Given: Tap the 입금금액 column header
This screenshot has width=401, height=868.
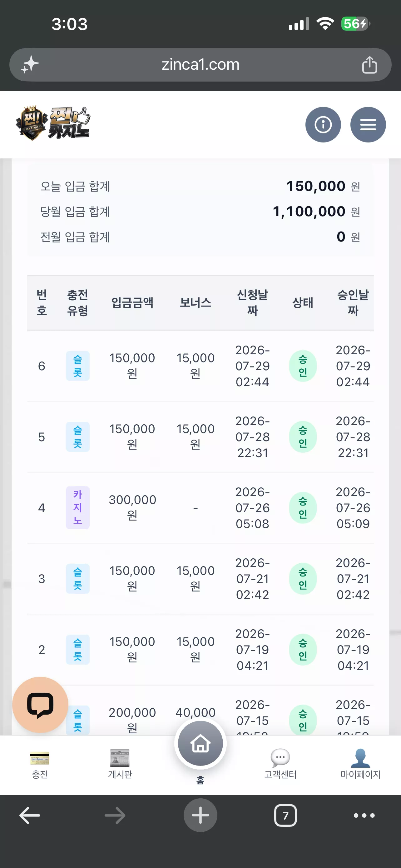Looking at the screenshot, I should click(x=132, y=302).
